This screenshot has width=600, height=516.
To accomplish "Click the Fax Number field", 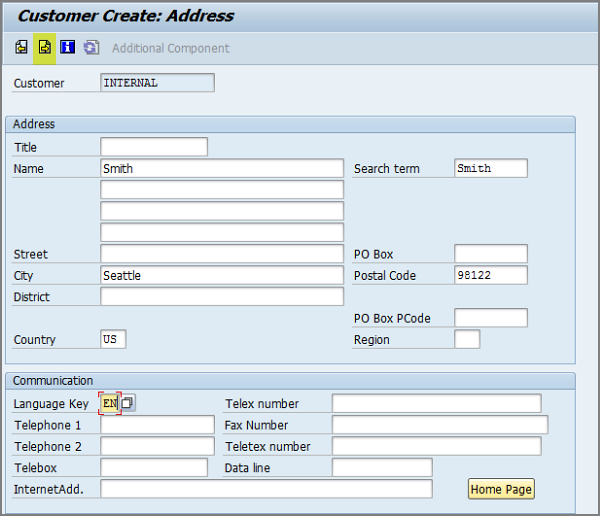I will 440,425.
